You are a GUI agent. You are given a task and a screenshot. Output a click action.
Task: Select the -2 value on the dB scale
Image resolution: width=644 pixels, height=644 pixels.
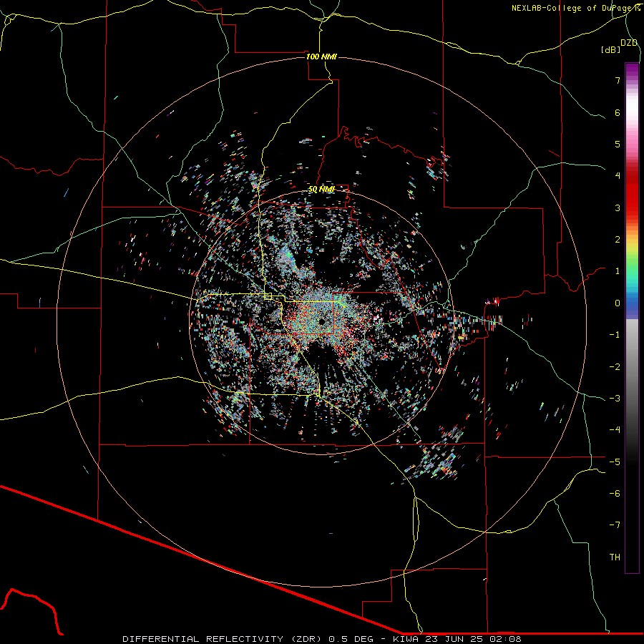pyautogui.click(x=615, y=367)
